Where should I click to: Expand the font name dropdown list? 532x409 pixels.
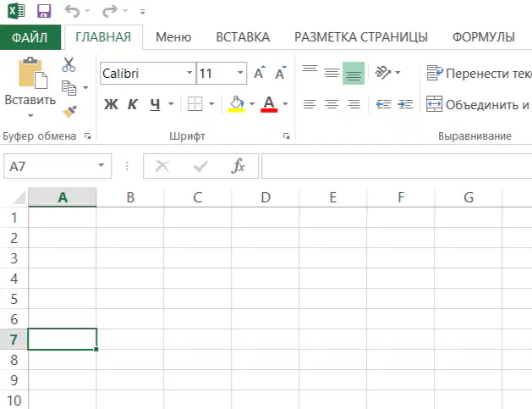(x=189, y=73)
